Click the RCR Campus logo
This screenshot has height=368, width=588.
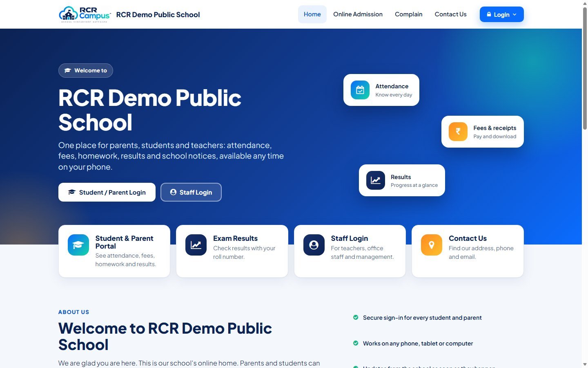(85, 14)
